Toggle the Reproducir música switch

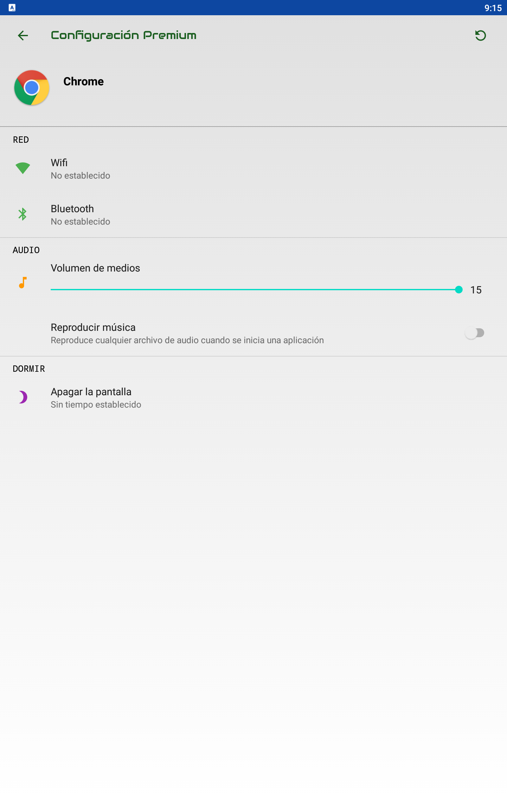[474, 333]
